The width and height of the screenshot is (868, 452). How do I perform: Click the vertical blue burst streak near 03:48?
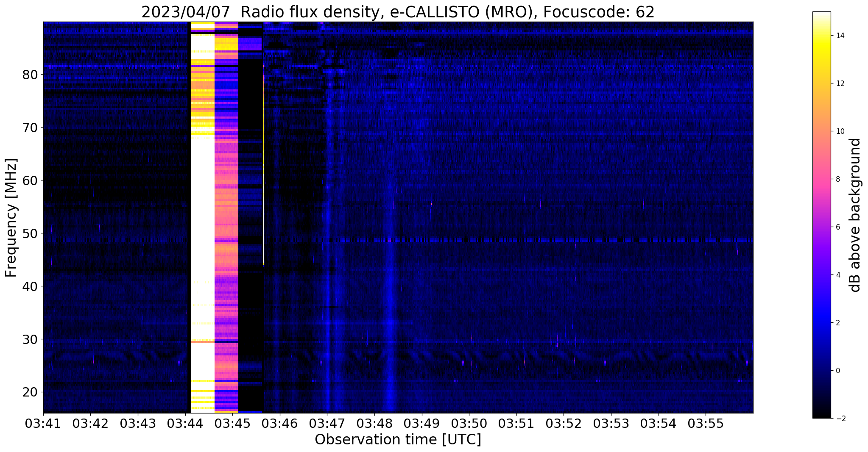391,292
